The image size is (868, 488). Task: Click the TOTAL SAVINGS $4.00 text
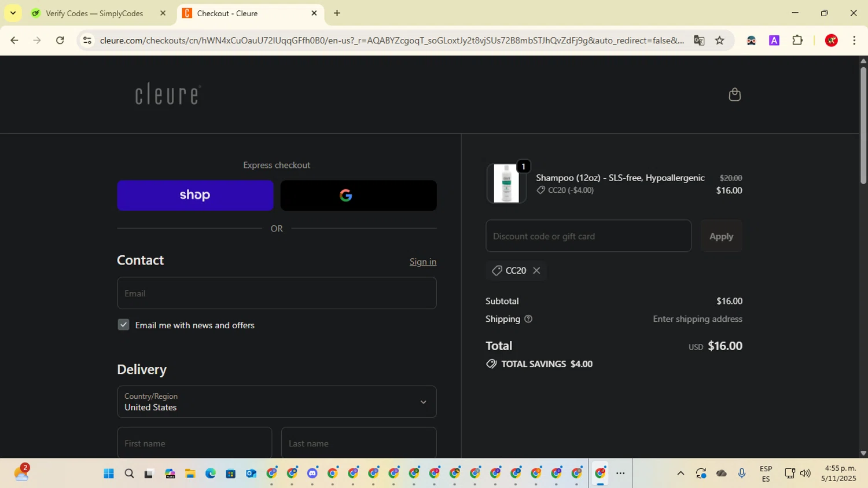point(547,364)
